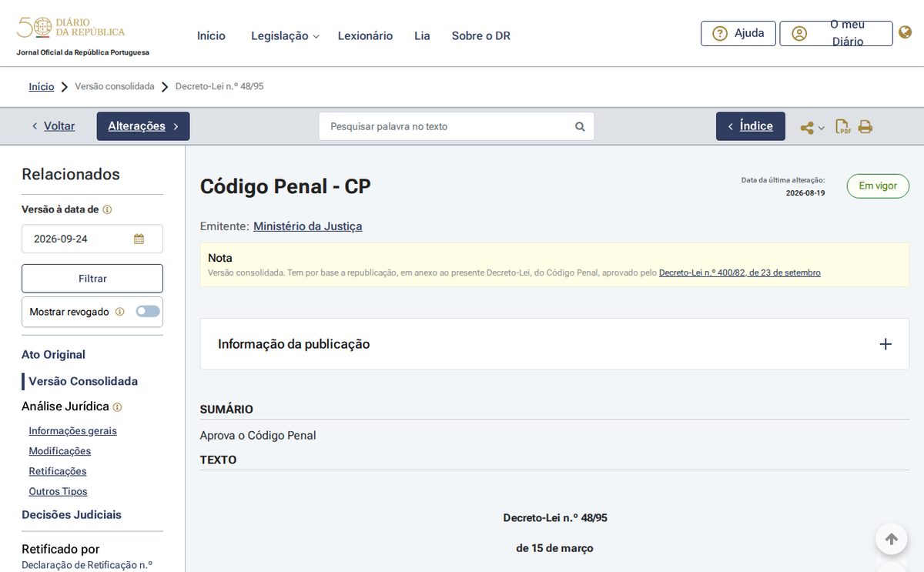924x572 pixels.
Task: Open Outros Tipos link
Action: pos(58,491)
